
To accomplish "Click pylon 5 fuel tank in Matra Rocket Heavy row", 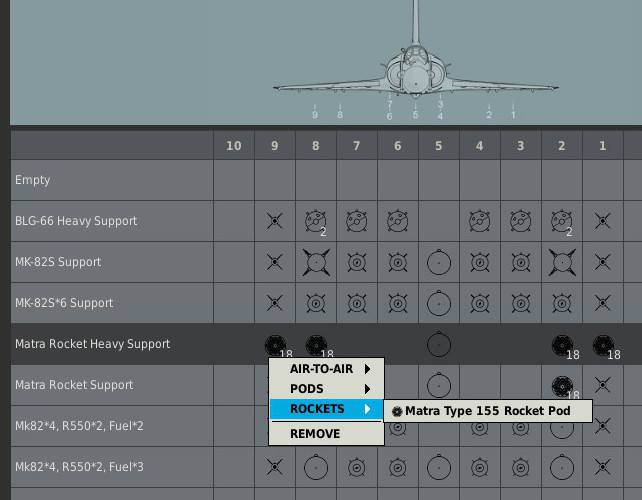I will [x=439, y=344].
